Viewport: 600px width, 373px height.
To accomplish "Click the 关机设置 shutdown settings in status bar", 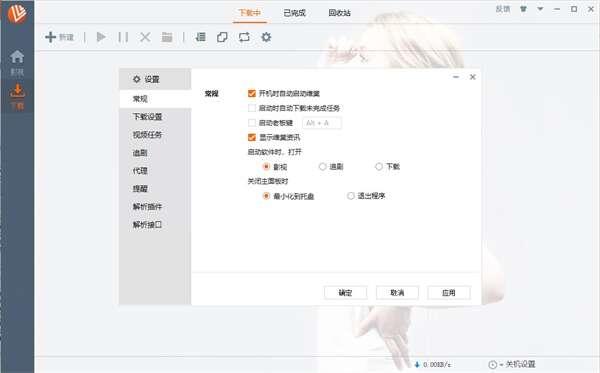I will [x=512, y=364].
